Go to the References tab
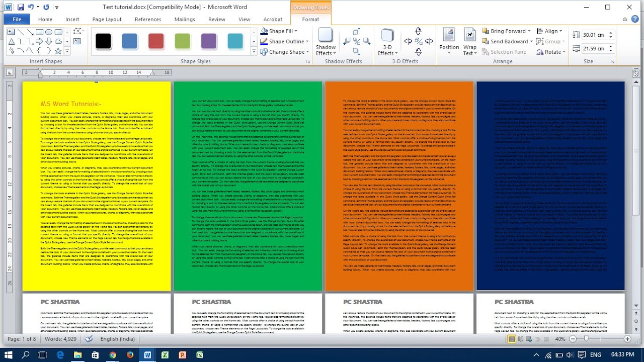Image resolution: width=644 pixels, height=362 pixels. (x=148, y=19)
